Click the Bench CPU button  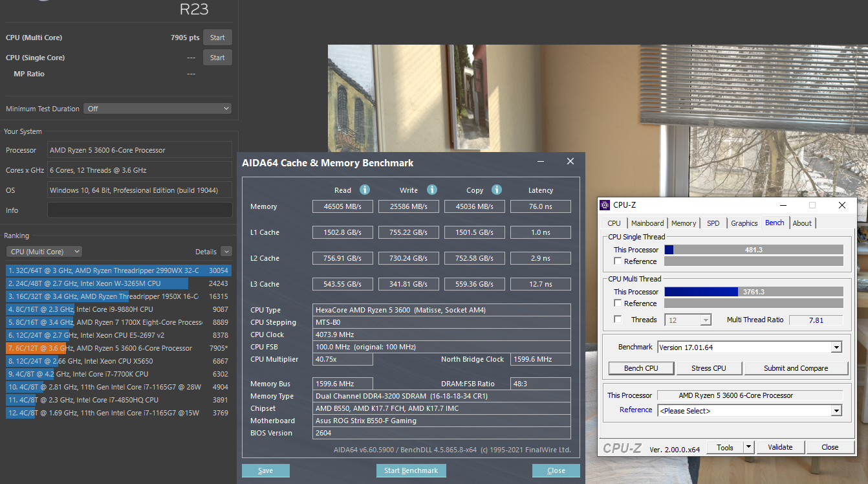641,368
